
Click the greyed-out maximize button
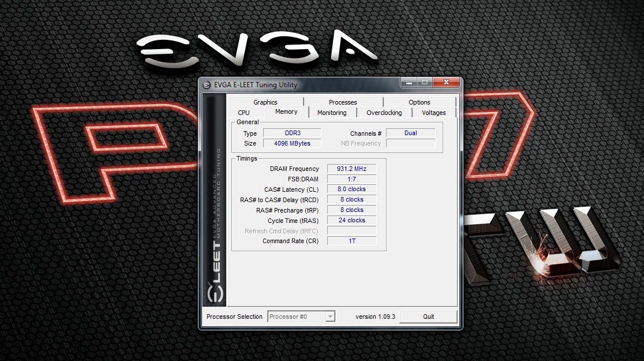click(x=425, y=83)
